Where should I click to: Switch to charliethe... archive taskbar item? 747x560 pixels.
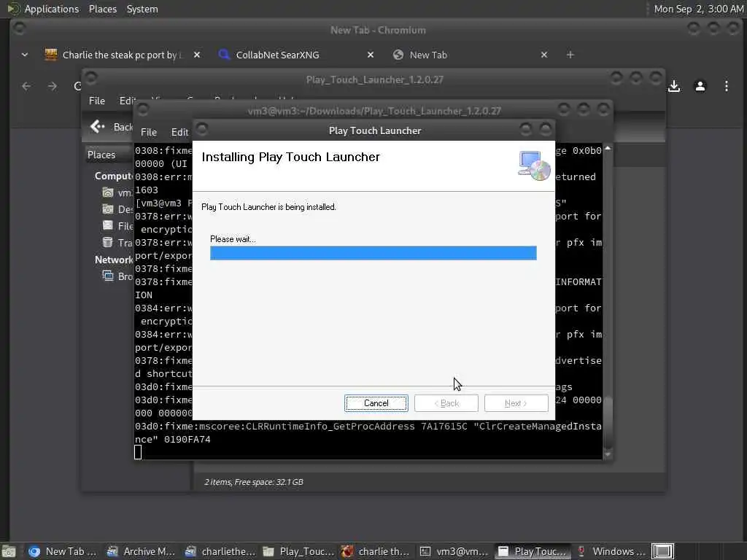pos(219,551)
